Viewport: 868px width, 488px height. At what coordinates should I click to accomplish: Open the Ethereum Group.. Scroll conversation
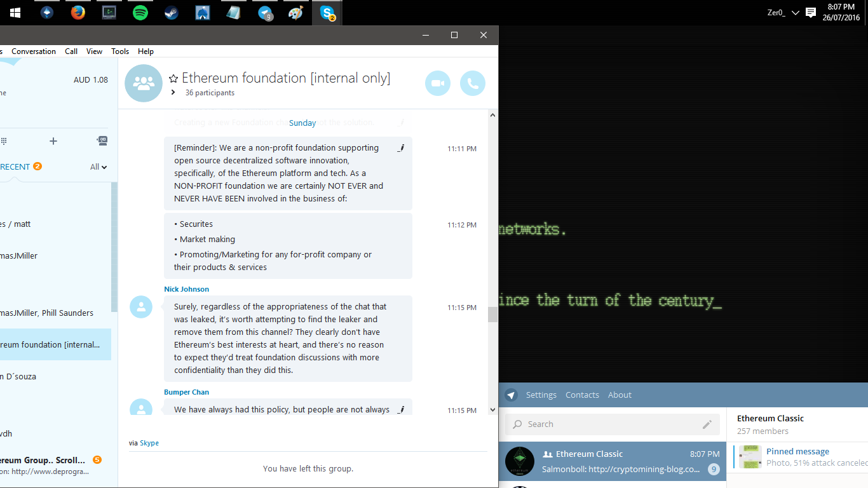[x=55, y=465]
